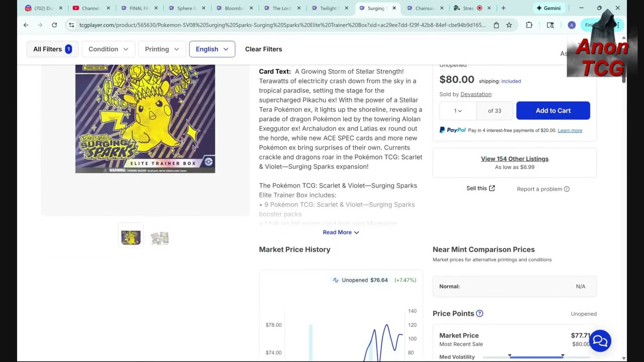Click Clear Filters
The image size is (644, 362).
[264, 49]
